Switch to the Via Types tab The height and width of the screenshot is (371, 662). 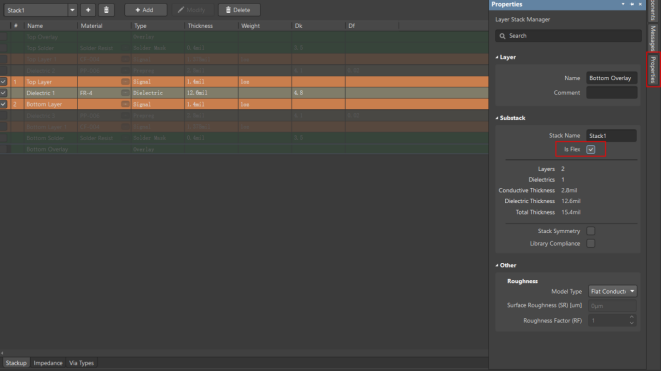81,363
